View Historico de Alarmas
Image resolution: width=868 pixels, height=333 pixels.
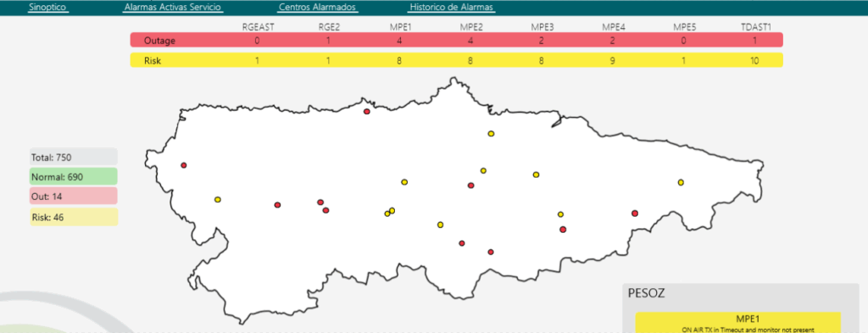(451, 7)
